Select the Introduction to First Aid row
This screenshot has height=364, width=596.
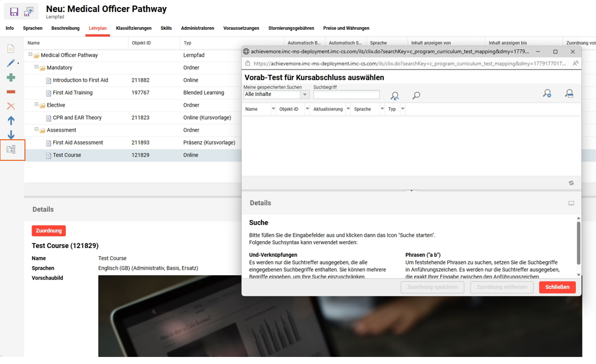(x=133, y=81)
